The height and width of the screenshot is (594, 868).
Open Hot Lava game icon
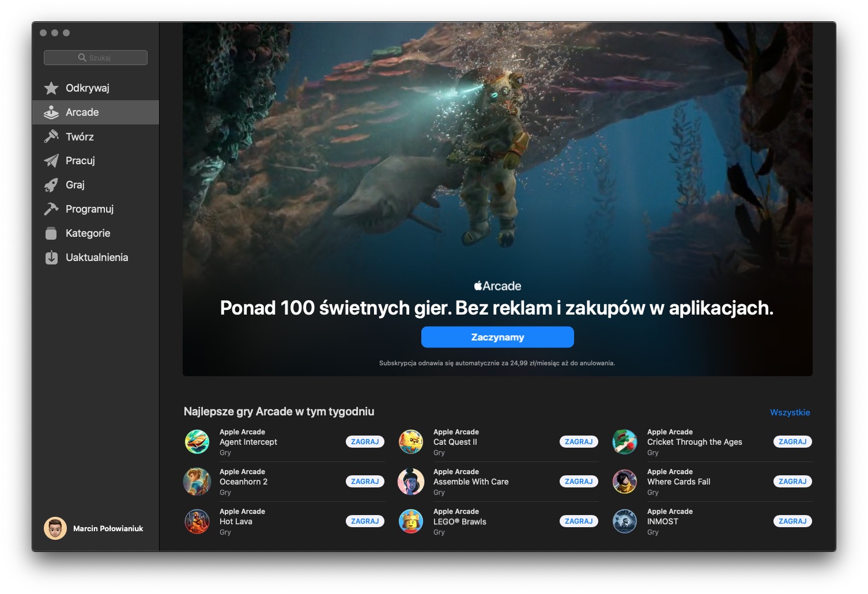197,521
